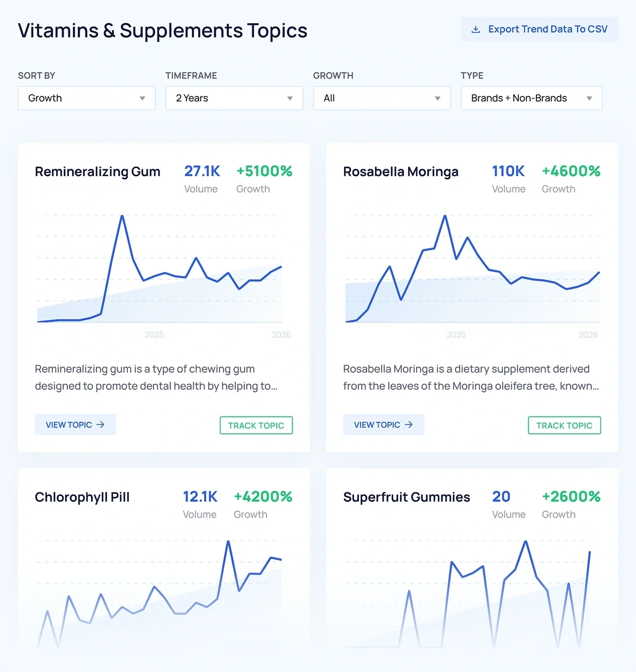The width and height of the screenshot is (636, 672).
Task: Open the 2 Years timeframe dropdown
Action: tap(234, 98)
